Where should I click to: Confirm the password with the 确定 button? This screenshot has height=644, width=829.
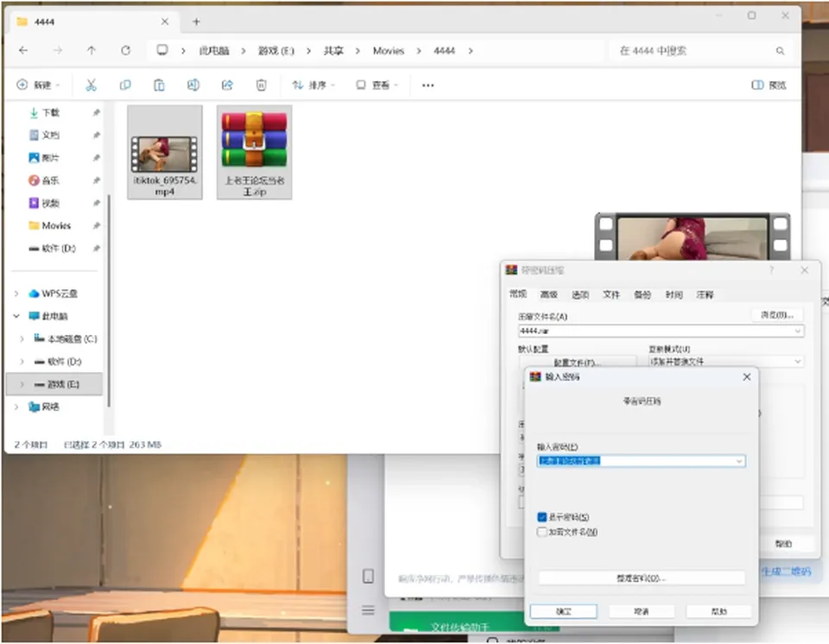[x=564, y=611]
